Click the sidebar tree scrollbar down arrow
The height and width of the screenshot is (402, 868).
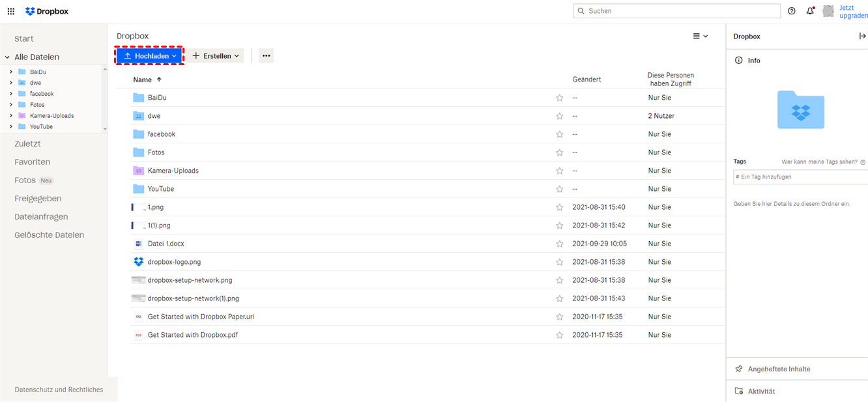click(x=105, y=129)
